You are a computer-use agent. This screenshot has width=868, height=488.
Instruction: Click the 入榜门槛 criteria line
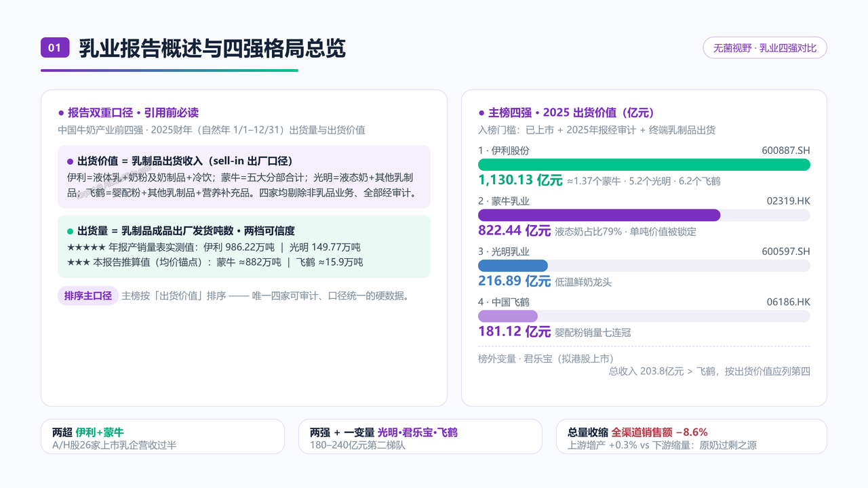pos(597,129)
